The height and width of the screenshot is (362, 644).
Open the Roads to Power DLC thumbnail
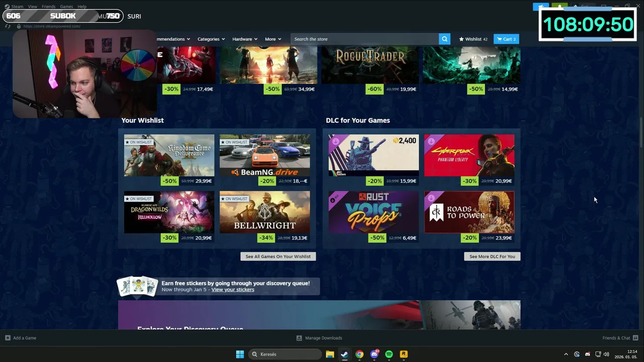coord(469,212)
